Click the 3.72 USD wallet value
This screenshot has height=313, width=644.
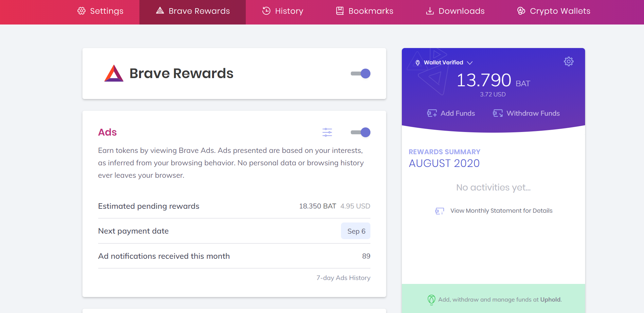pos(493,94)
